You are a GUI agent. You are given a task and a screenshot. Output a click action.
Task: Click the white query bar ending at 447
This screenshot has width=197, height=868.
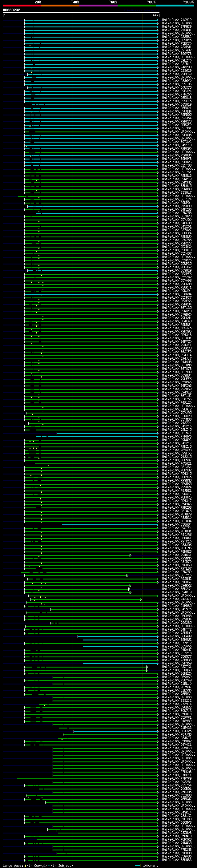point(81,13)
